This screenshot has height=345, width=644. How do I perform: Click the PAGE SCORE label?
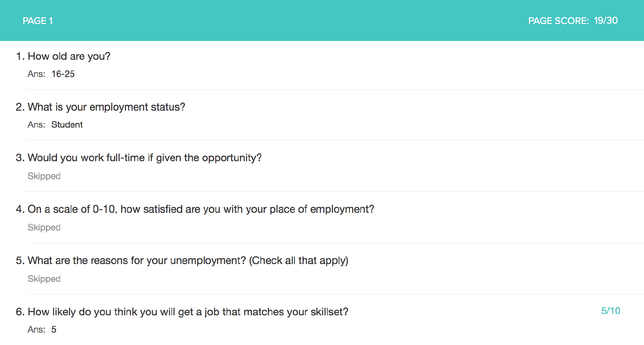(558, 21)
